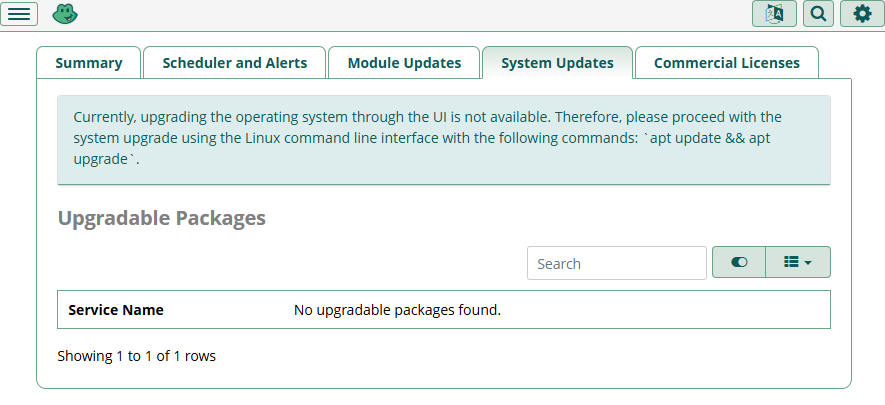885x405 pixels.
Task: Click the apt upgrade information notice
Action: click(x=443, y=138)
